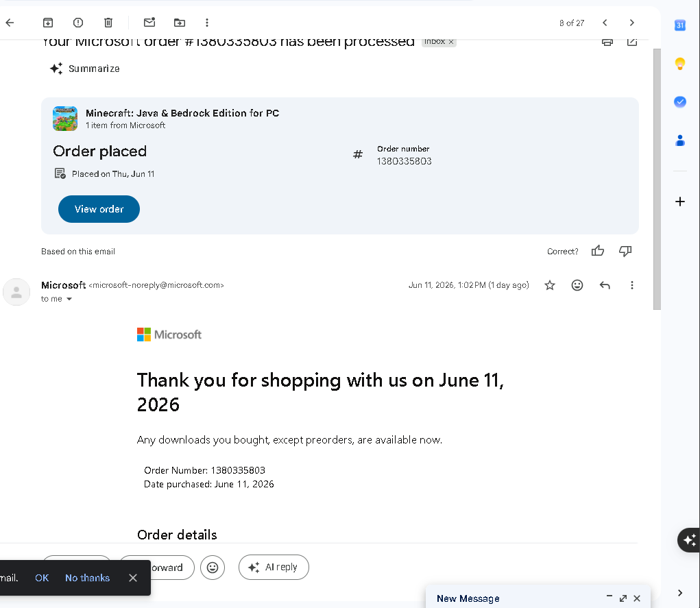Delete this email with the trash icon
Image resolution: width=700 pixels, height=608 pixels.
[108, 23]
